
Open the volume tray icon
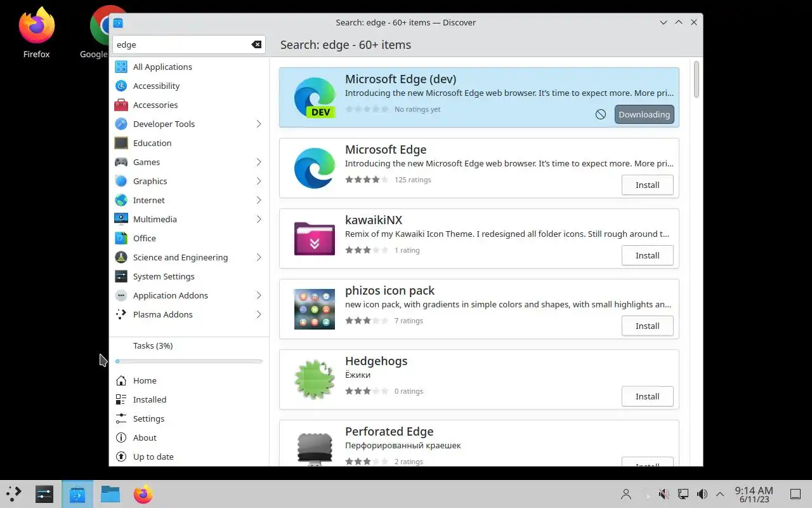point(702,494)
